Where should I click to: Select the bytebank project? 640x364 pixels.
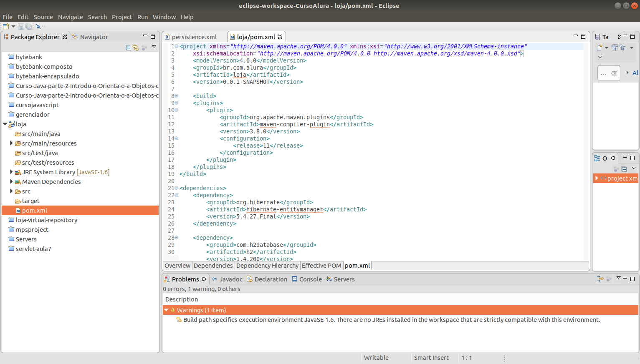click(x=25, y=57)
